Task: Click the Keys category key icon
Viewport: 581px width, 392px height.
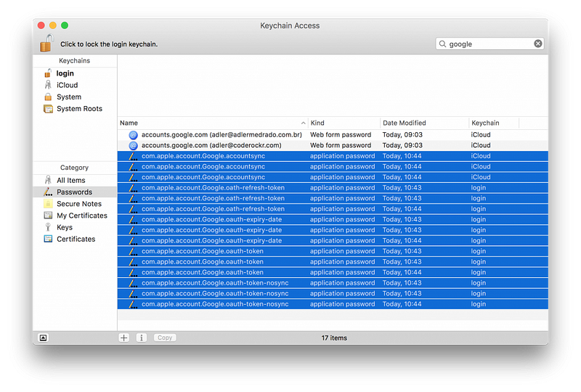Action: point(48,227)
